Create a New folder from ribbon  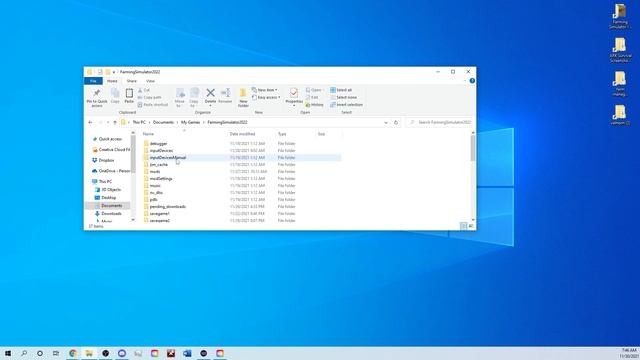point(243,98)
